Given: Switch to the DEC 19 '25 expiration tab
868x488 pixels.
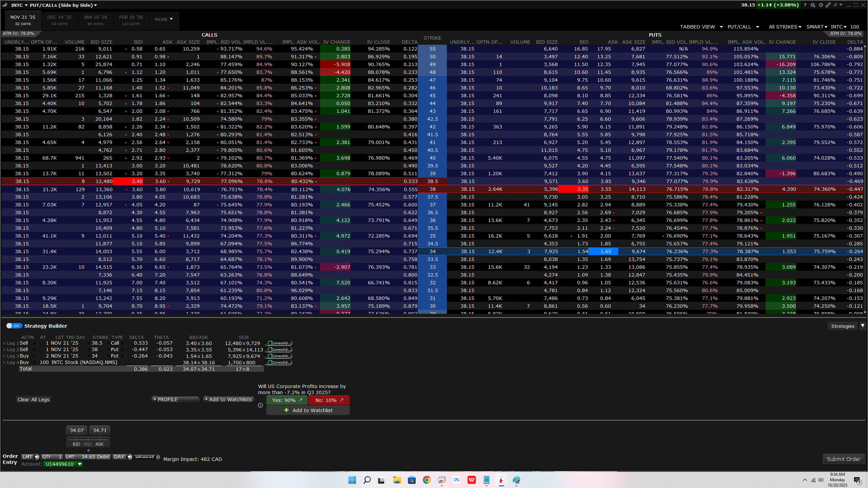Looking at the screenshot, I should pos(59,20).
